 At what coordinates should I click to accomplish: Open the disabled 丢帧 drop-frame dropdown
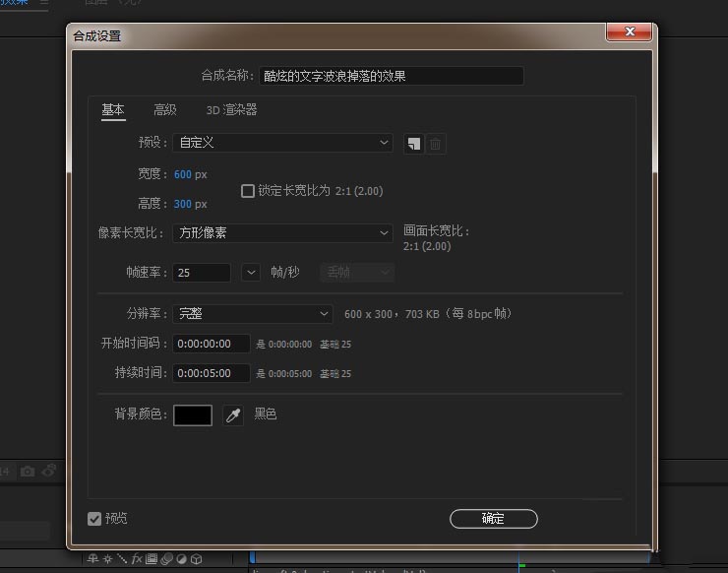(357, 273)
